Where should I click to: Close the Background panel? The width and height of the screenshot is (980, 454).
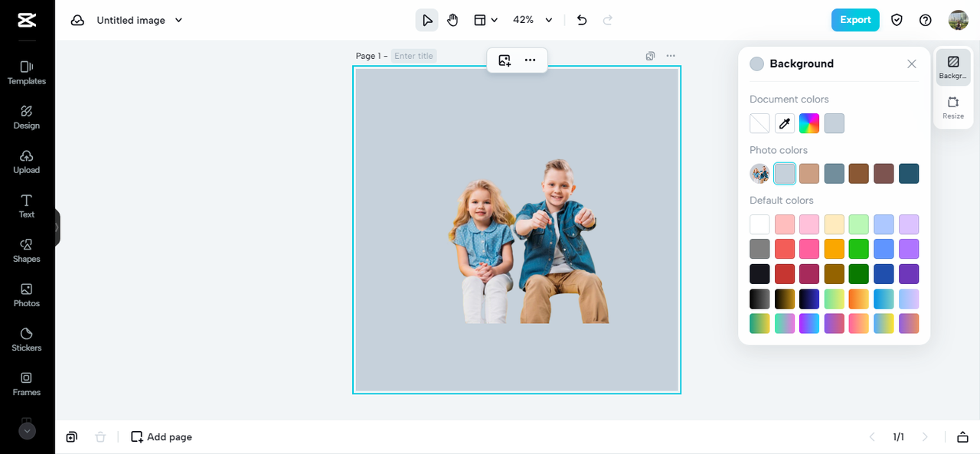[912, 64]
